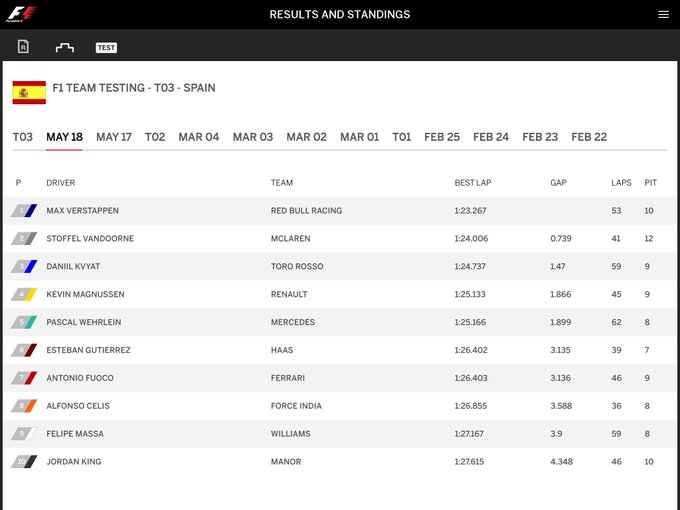Click F1 TEAM TESTING - T03 - SPAIN heading

pyautogui.click(x=134, y=88)
